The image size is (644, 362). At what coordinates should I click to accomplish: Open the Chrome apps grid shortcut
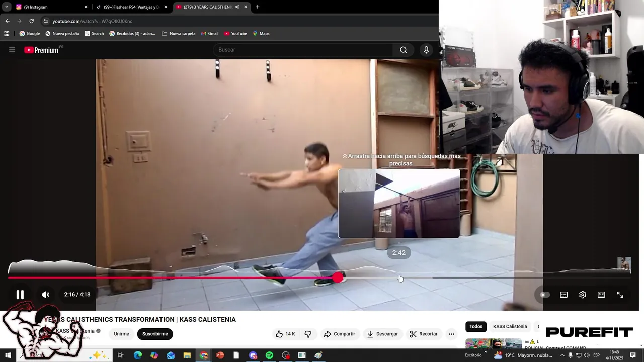tap(7, 34)
